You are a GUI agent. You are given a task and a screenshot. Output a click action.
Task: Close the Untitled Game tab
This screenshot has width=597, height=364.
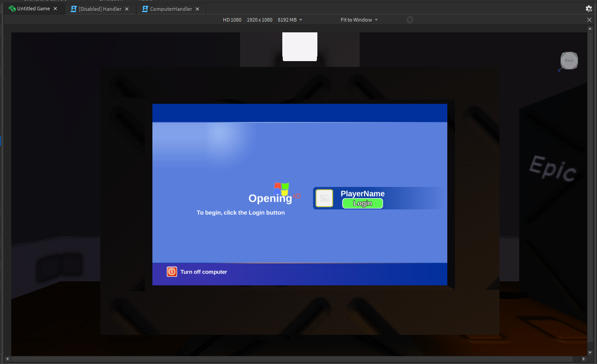tap(55, 9)
